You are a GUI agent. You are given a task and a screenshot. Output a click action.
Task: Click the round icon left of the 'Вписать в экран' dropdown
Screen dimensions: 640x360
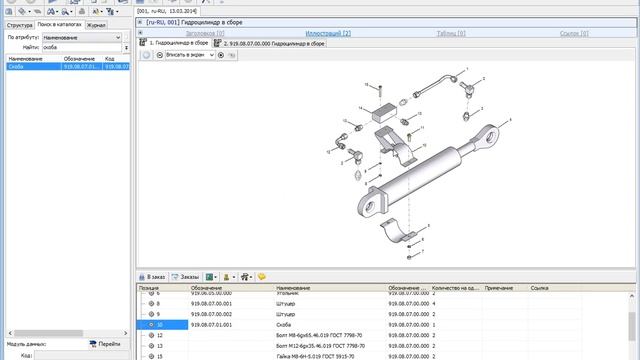click(160, 55)
